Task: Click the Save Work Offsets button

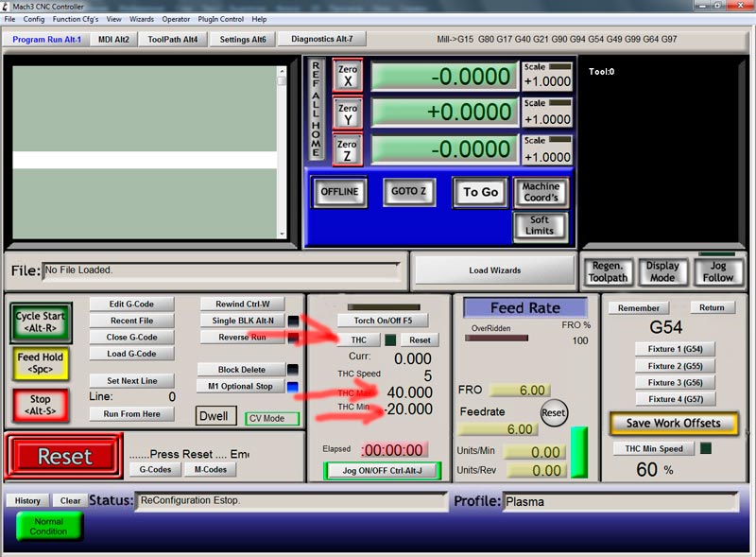Action: pyautogui.click(x=674, y=424)
